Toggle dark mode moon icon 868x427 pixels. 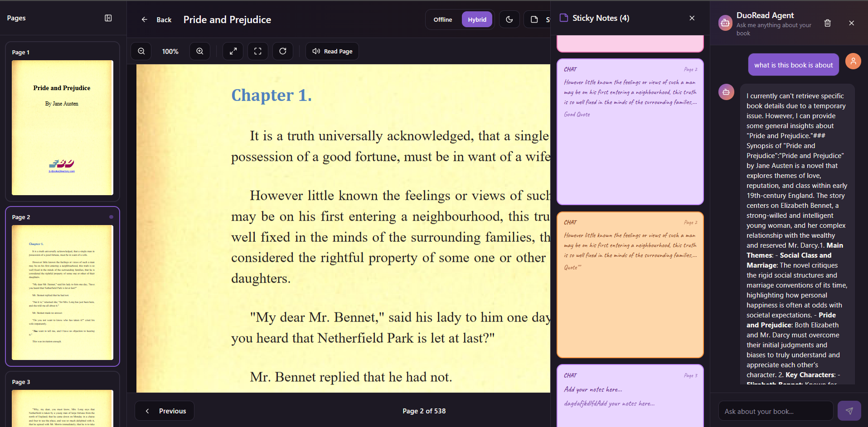pyautogui.click(x=509, y=19)
